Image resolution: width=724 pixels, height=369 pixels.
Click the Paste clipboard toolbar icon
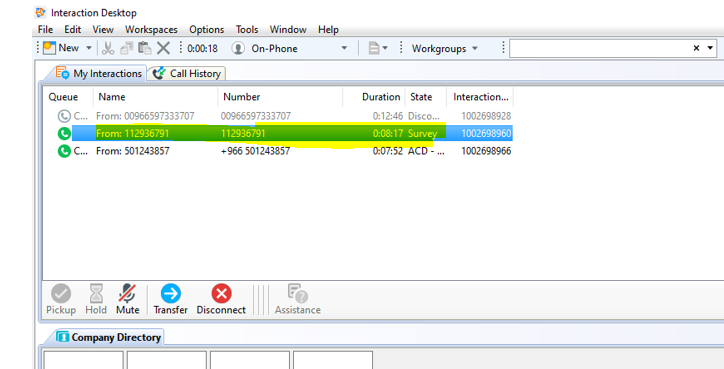pos(145,48)
